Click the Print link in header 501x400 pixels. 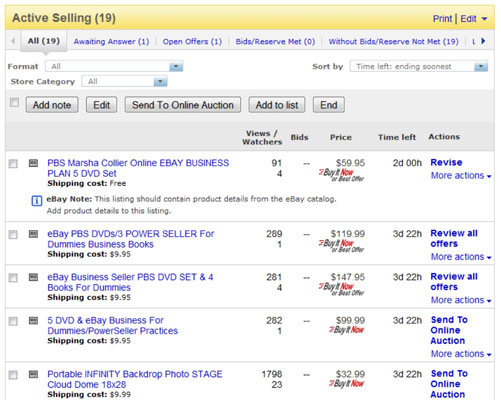click(x=442, y=19)
